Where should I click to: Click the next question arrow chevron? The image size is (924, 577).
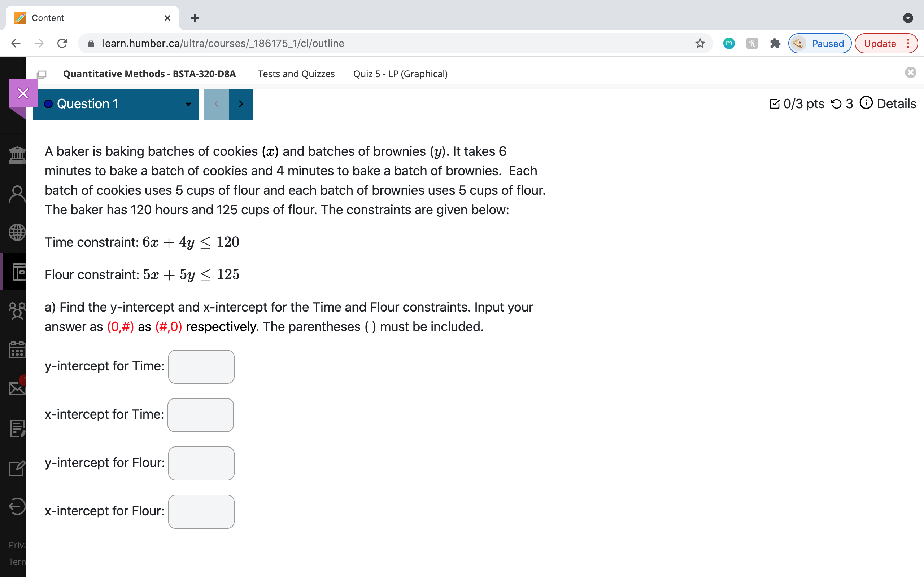[240, 103]
